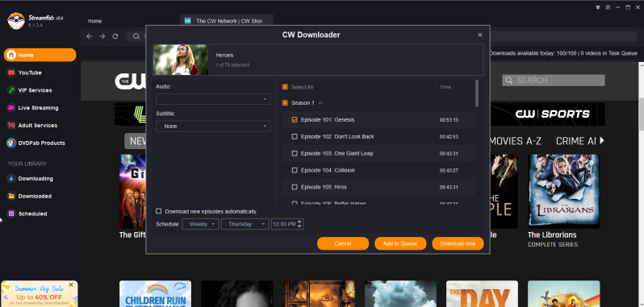The width and height of the screenshot is (644, 307).
Task: Click the address bar search magnifier icon
Action: tap(136, 36)
